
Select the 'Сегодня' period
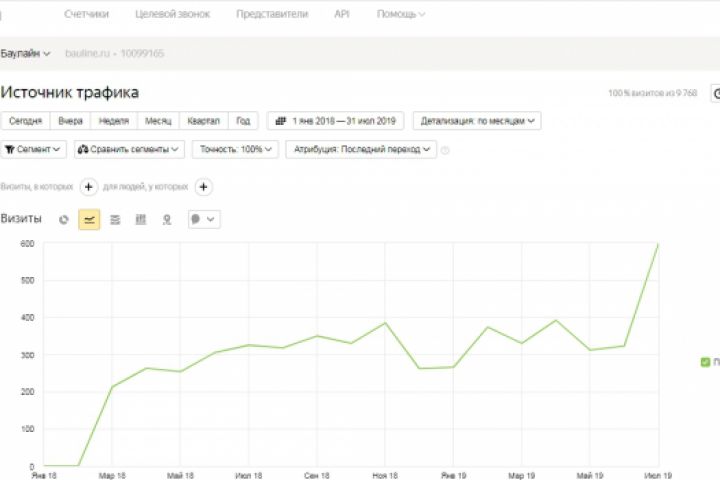pos(25,121)
